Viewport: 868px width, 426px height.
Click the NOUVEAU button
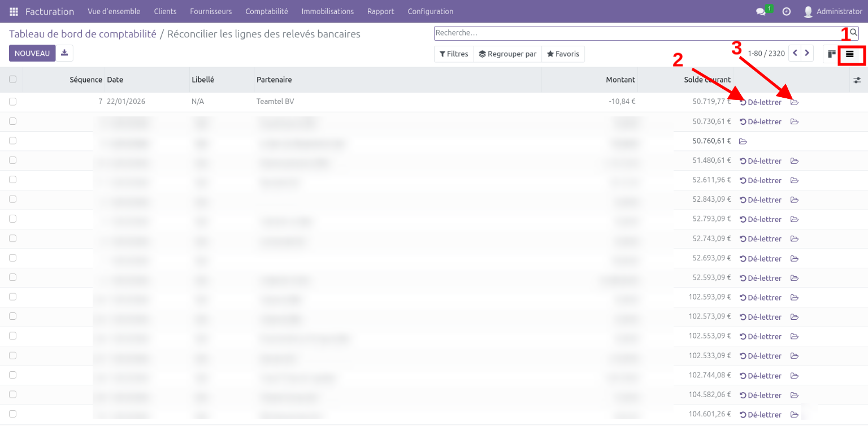[x=32, y=53]
